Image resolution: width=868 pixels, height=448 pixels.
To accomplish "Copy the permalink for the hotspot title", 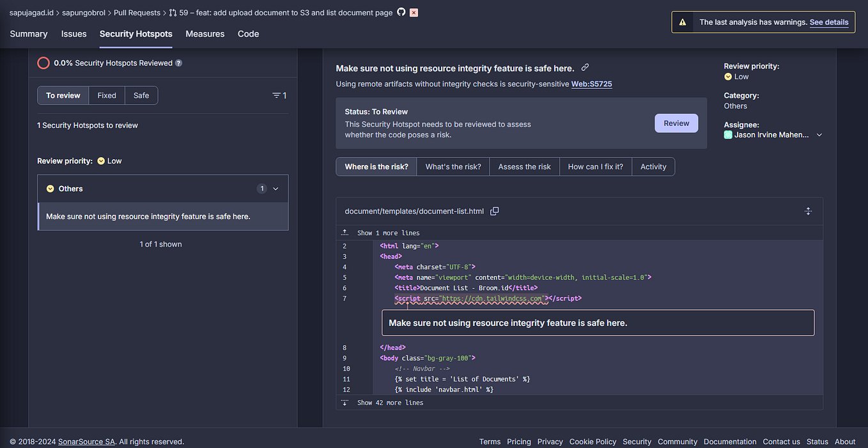I will click(585, 67).
